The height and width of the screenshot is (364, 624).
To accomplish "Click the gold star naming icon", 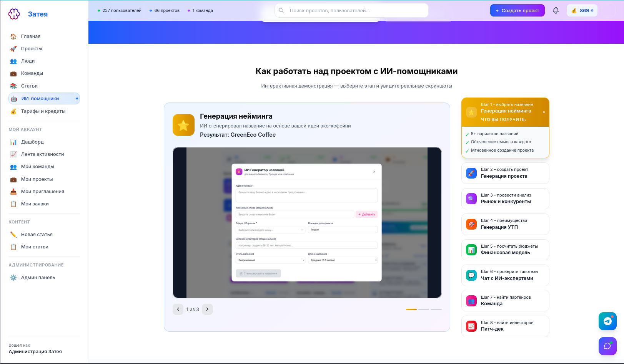I will pos(183,125).
